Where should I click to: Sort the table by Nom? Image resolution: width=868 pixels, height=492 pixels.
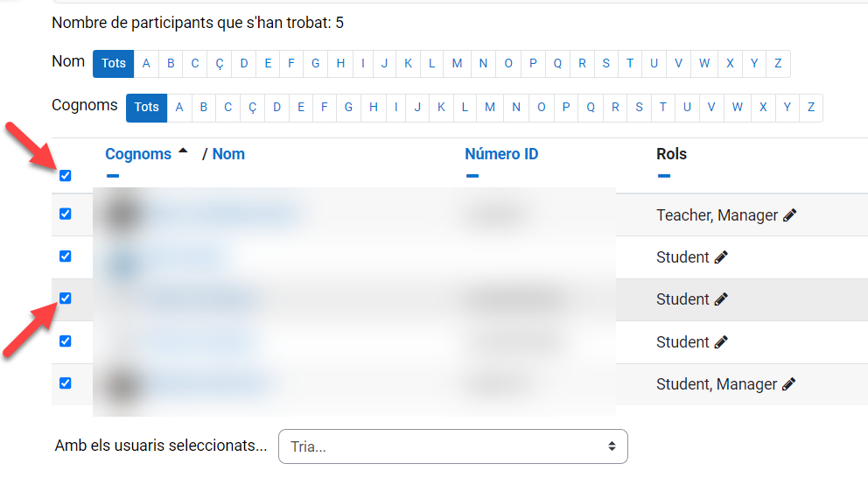pyautogui.click(x=228, y=154)
